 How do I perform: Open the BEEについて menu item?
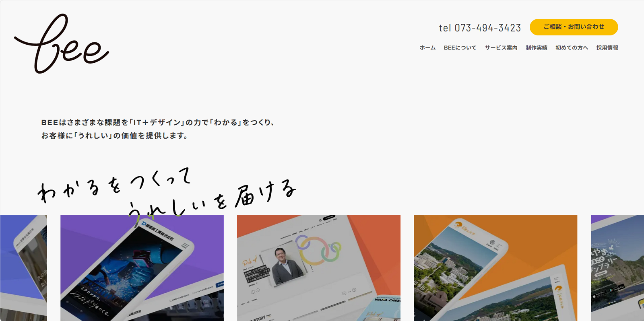click(460, 48)
